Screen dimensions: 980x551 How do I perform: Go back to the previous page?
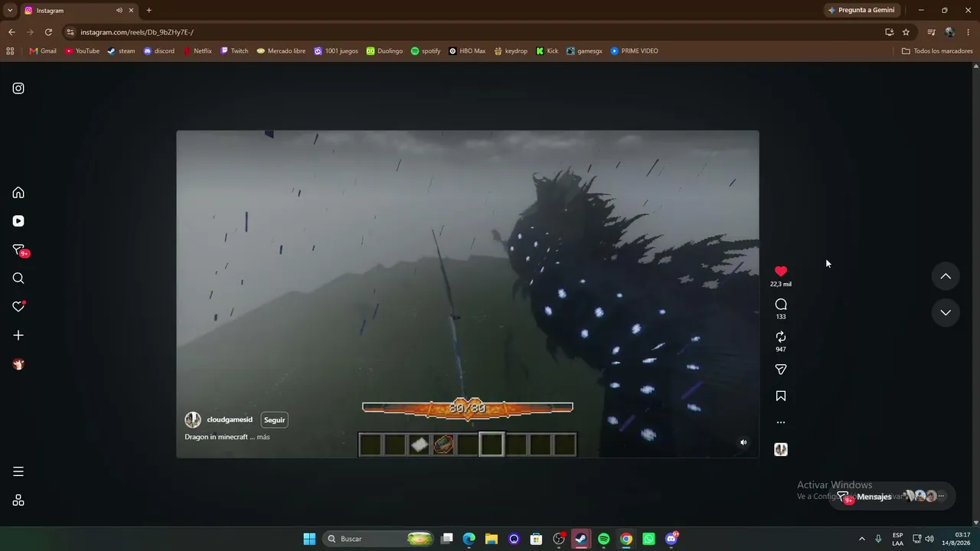pos(11,32)
